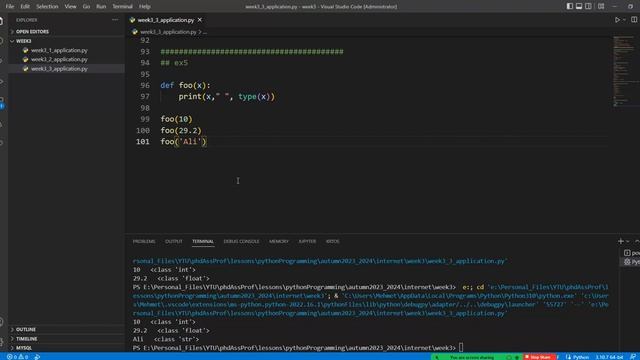Select the powershell terminal in the list
The width and height of the screenshot is (640, 360).
631,253
